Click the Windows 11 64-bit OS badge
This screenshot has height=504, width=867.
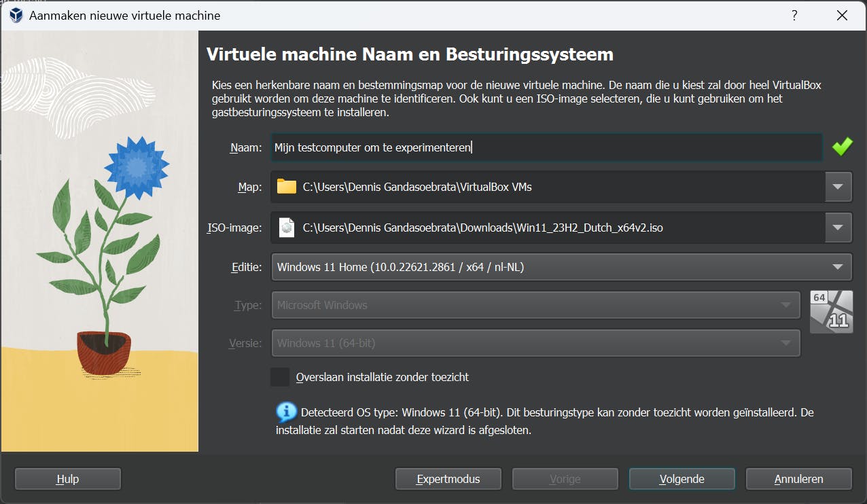pyautogui.click(x=832, y=312)
